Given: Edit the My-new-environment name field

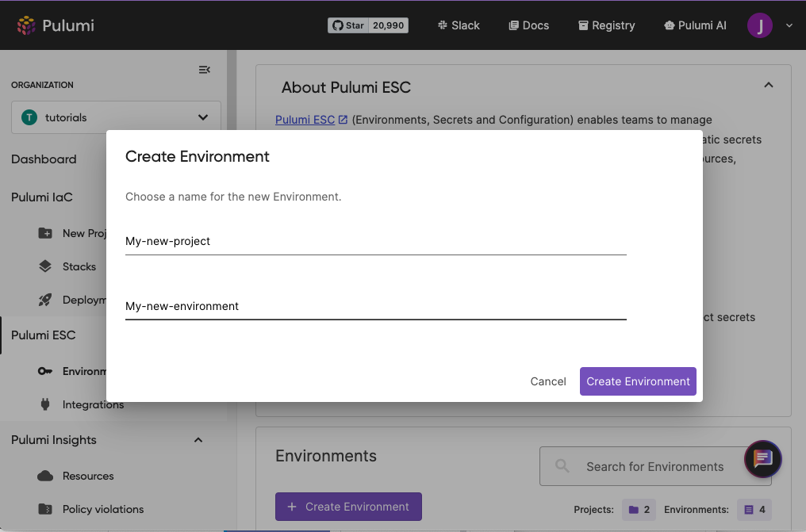Looking at the screenshot, I should (x=376, y=306).
